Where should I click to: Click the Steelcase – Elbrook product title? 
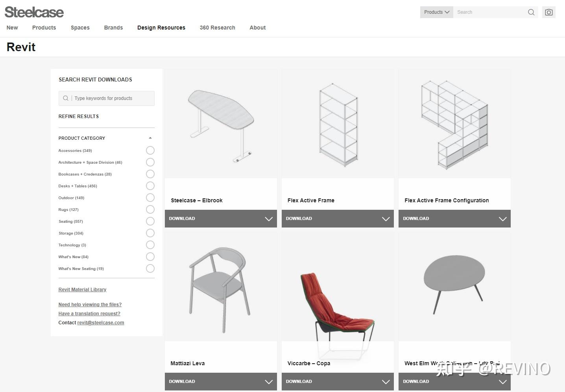pyautogui.click(x=197, y=200)
